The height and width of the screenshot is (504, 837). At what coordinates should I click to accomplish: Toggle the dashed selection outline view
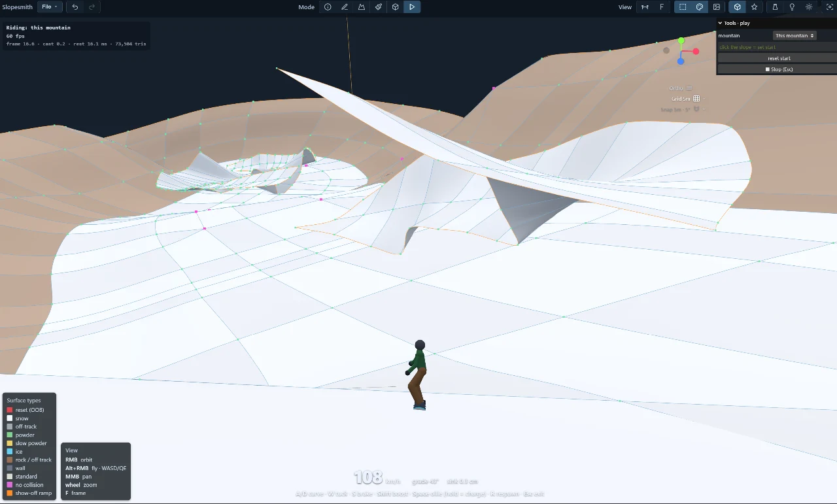click(x=683, y=7)
